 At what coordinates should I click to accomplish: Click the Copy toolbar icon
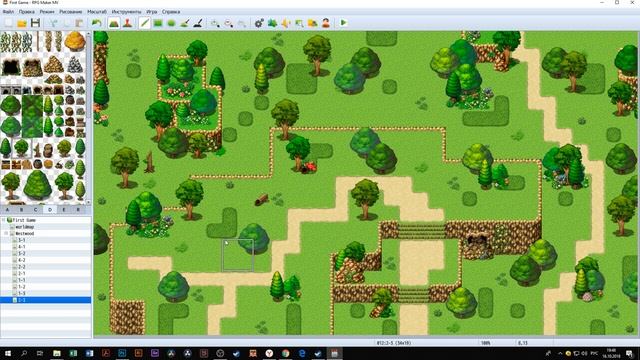66,23
